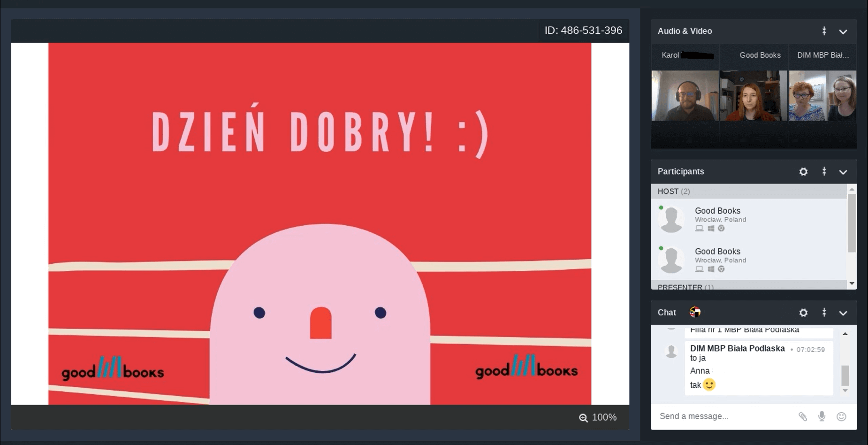Image resolution: width=868 pixels, height=445 pixels.
Task: Click the 'Anna' chat message
Action: click(700, 371)
